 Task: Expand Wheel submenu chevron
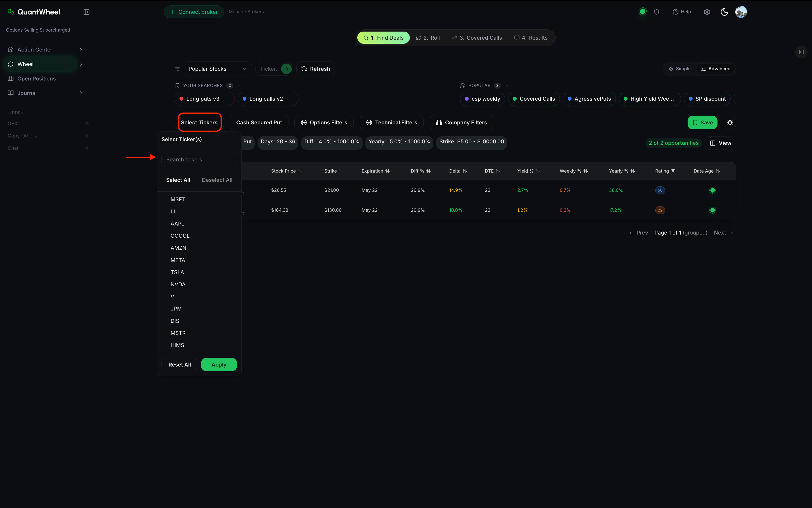click(81, 64)
